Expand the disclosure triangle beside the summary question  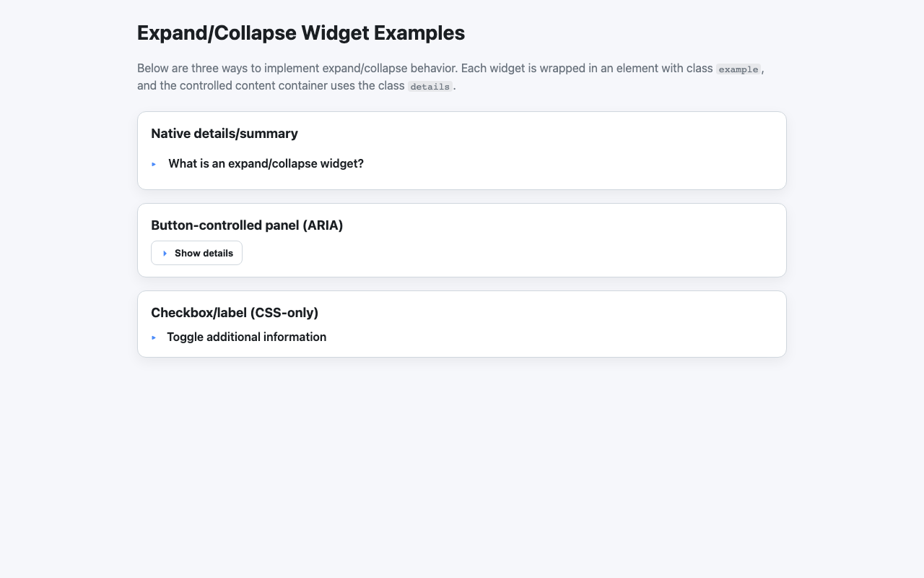[x=153, y=164]
